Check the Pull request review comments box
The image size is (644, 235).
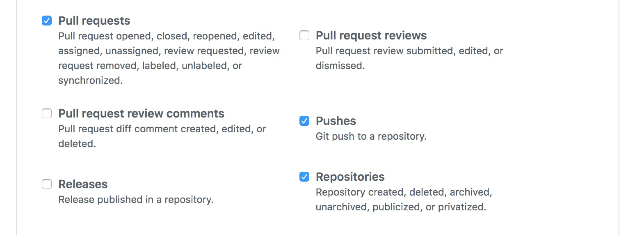click(x=47, y=113)
